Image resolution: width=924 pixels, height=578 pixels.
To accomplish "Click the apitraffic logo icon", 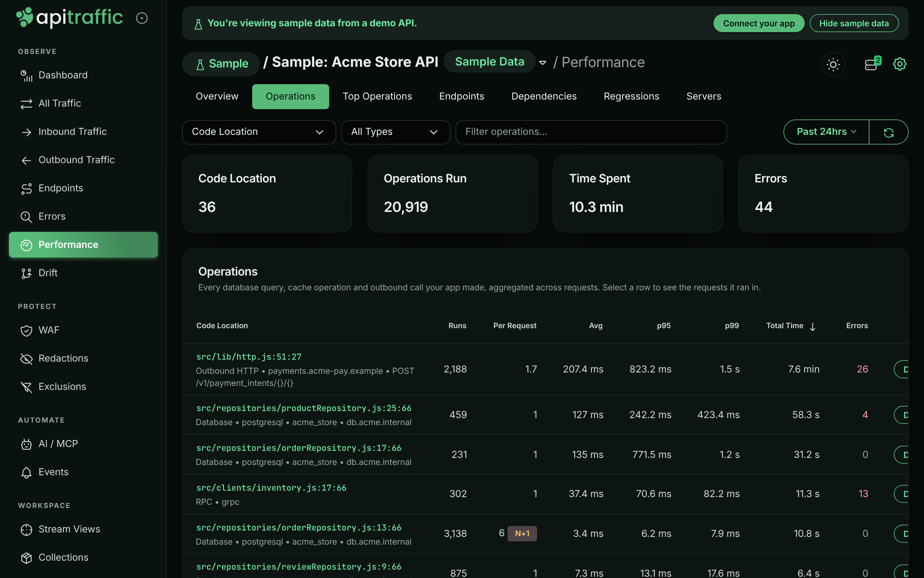I will point(25,17).
